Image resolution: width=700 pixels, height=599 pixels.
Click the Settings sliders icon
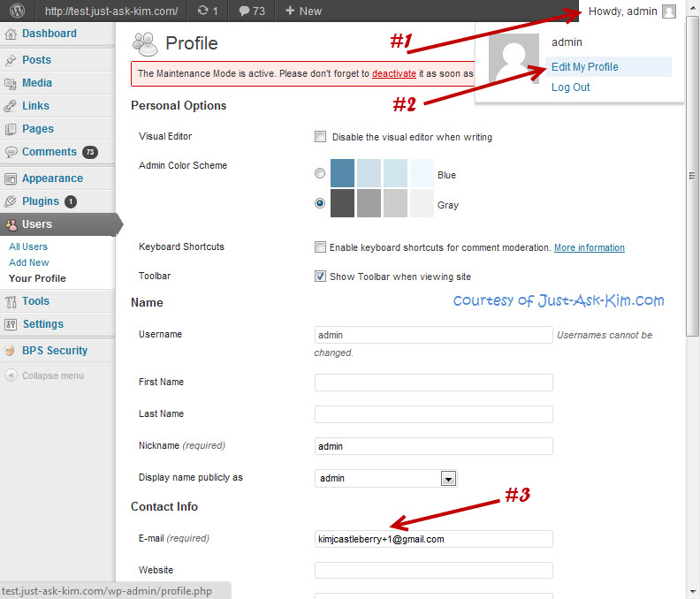coord(11,324)
